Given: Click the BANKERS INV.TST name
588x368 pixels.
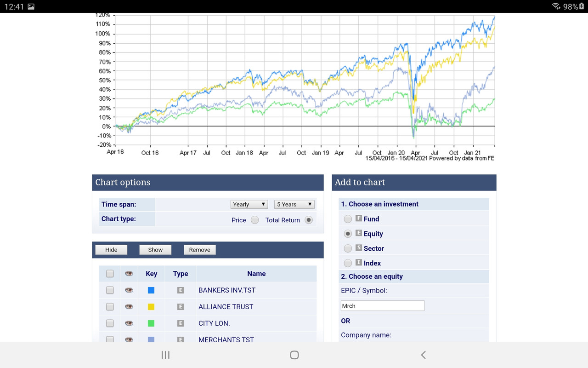Looking at the screenshot, I should tap(227, 290).
